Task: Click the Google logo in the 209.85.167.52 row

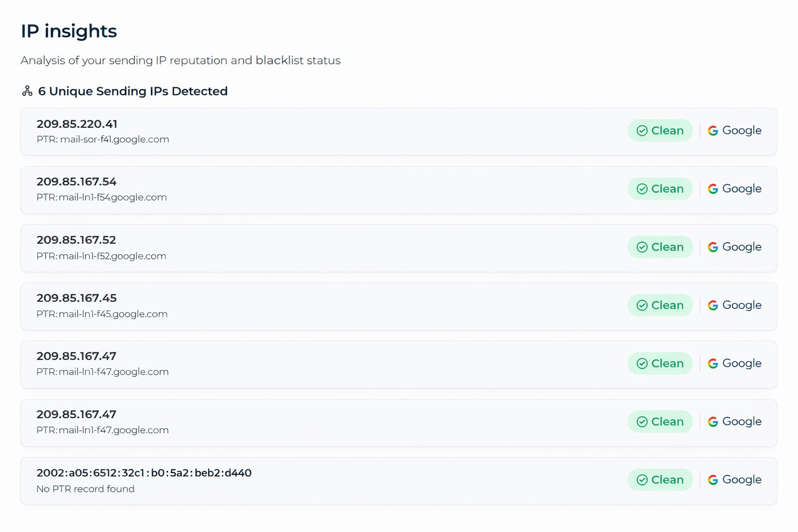Action: 713,247
